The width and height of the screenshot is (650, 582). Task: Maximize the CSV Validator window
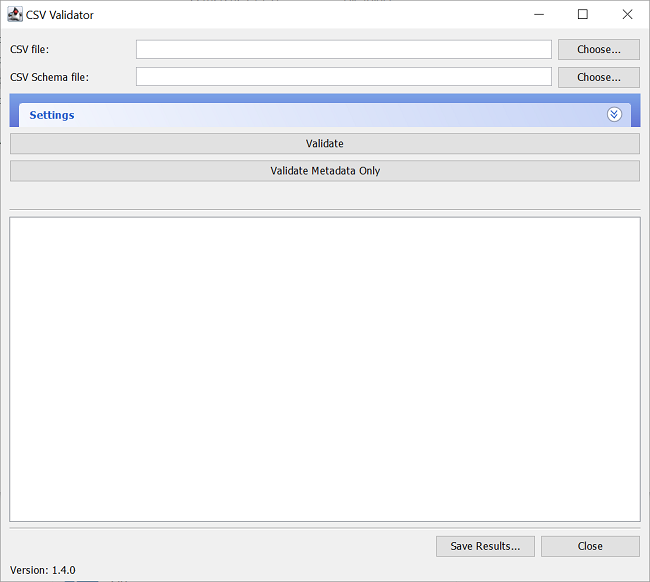(583, 15)
